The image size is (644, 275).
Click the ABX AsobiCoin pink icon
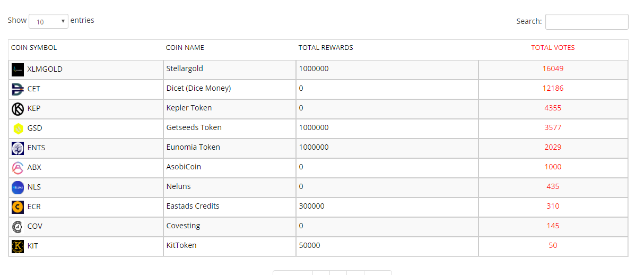pos(18,168)
